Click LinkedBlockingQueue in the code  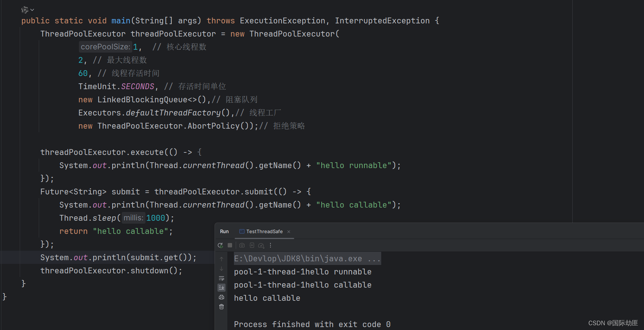tap(143, 100)
